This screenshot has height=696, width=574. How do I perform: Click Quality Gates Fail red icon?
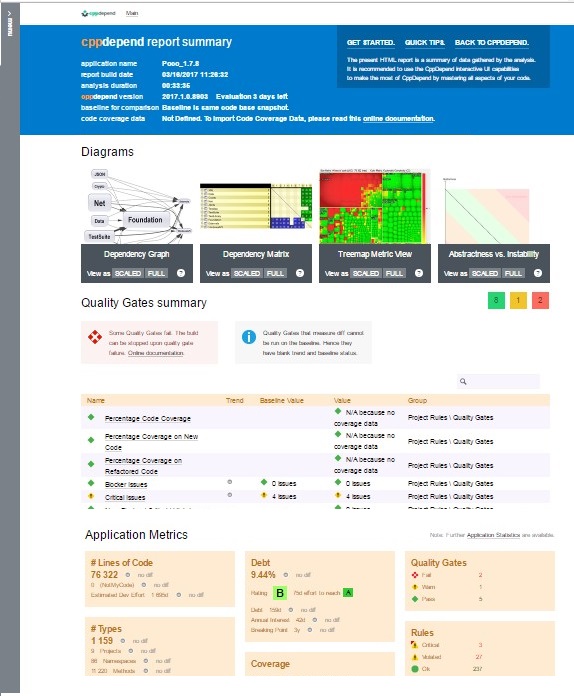pos(415,575)
